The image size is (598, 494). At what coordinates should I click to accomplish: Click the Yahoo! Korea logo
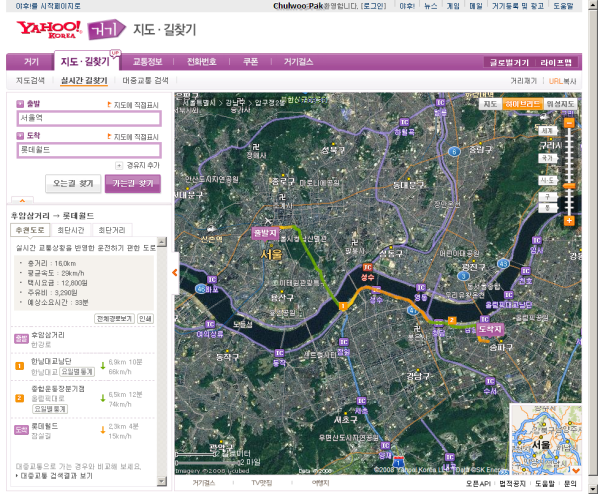click(x=49, y=29)
